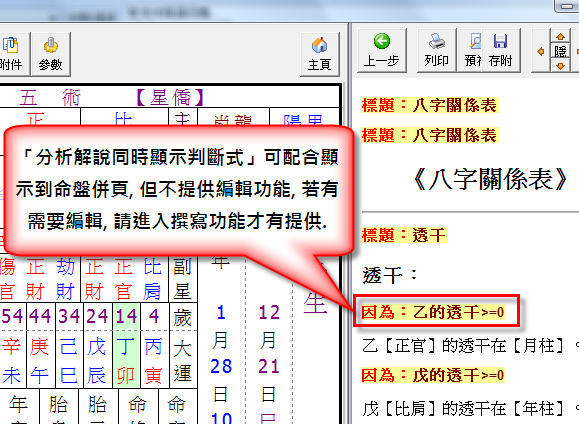The width and height of the screenshot is (579, 424).
Task: Click the left orange arrow
Action: tap(541, 51)
